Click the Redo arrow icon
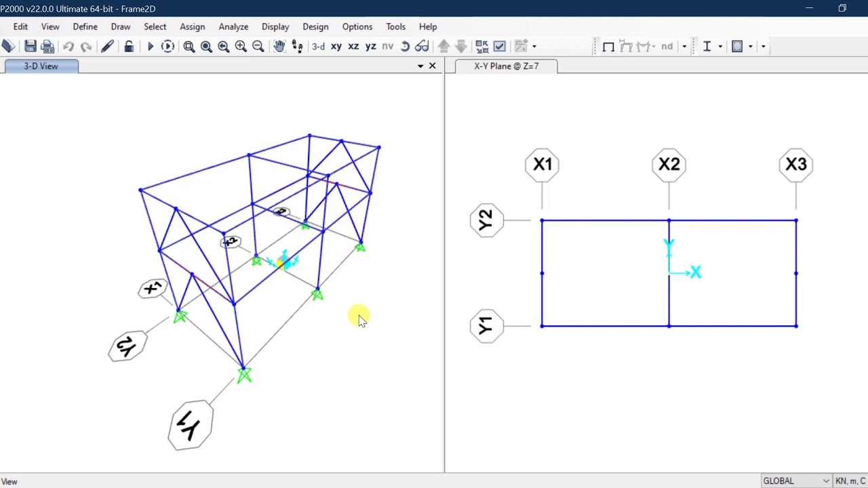868x488 pixels. (85, 46)
